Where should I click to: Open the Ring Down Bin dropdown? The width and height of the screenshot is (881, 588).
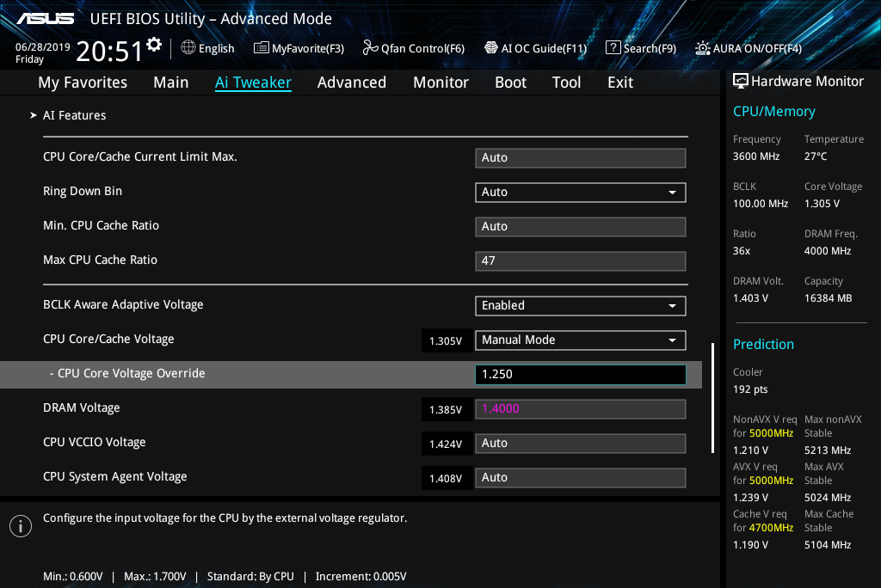click(x=581, y=192)
